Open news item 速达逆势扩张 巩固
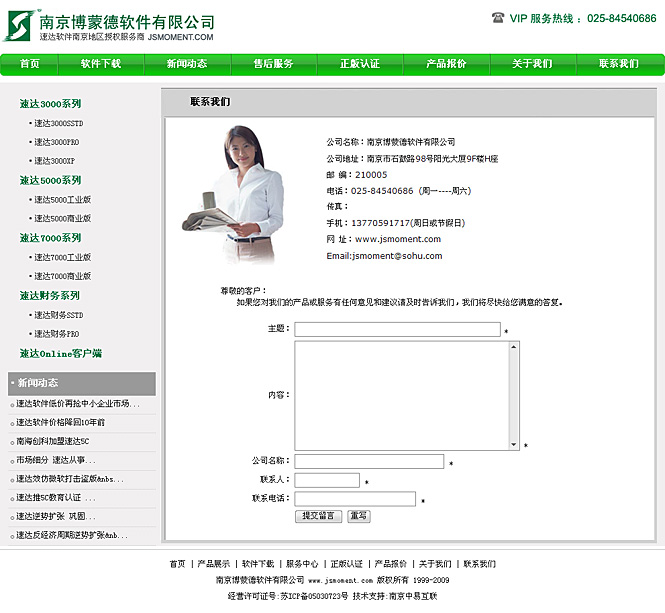Screen dimensions: 665x613 coord(55,516)
